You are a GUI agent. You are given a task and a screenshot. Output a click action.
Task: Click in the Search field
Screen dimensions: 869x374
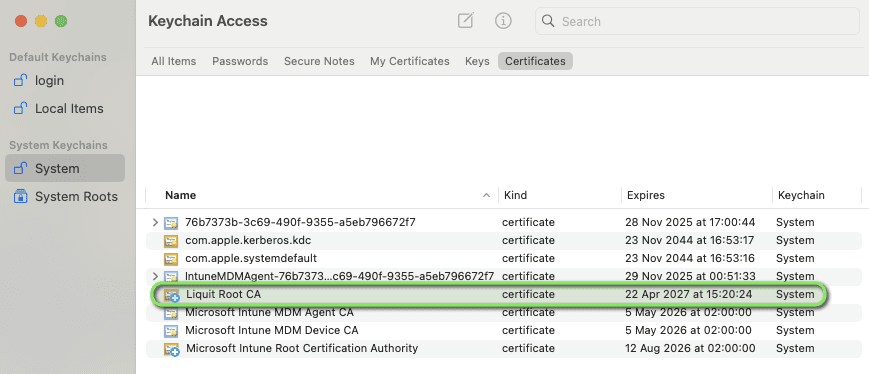click(x=697, y=22)
